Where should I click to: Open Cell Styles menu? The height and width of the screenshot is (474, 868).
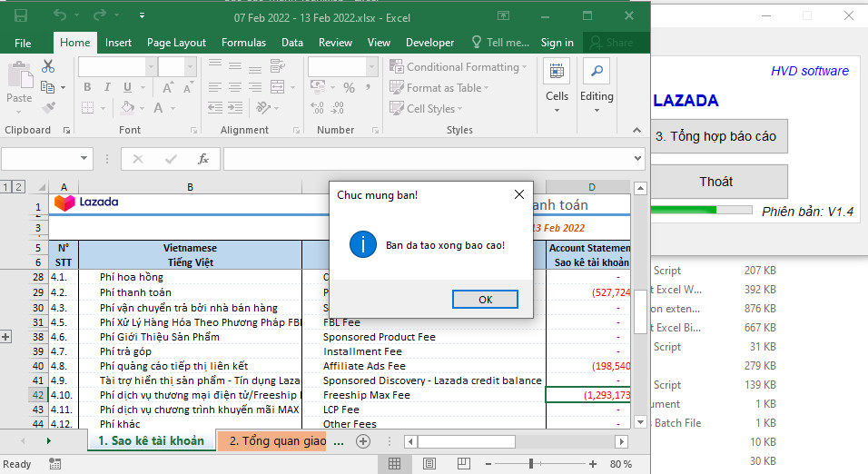click(x=426, y=109)
